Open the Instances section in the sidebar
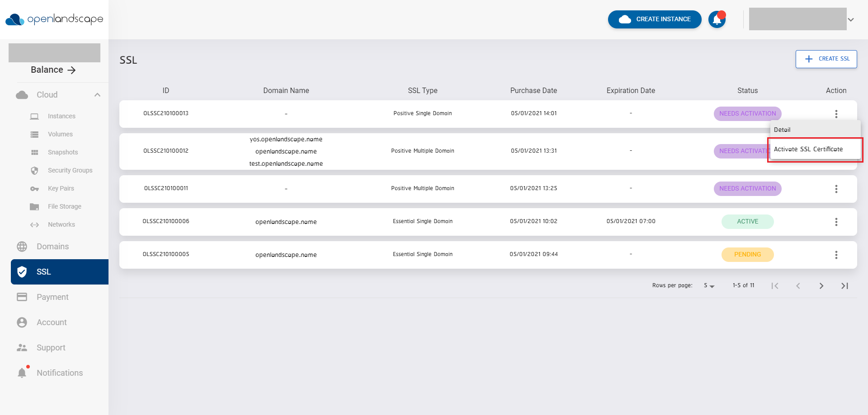The image size is (868, 415). [62, 116]
